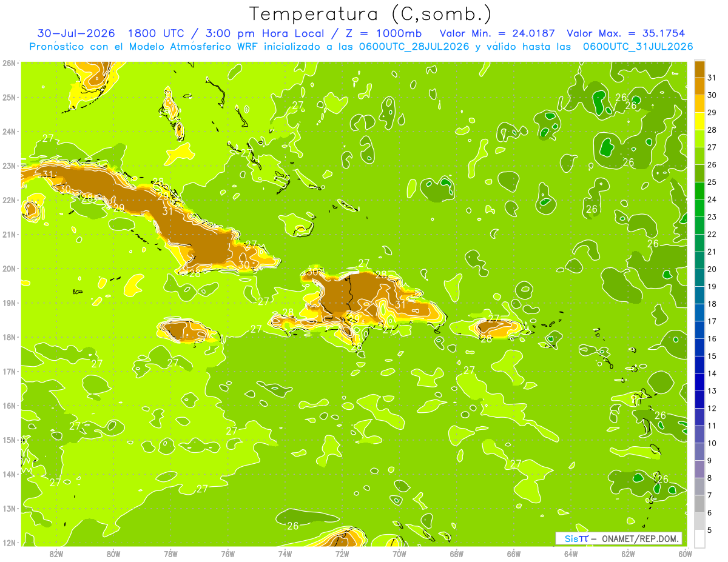Click the '76W' longitude axis label
This screenshot has height=562, width=728.
[228, 554]
